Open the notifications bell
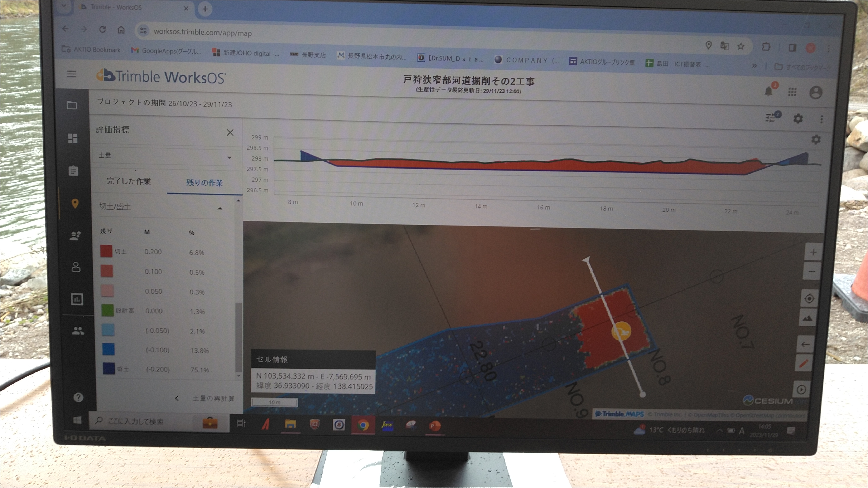Screen dimensions: 868x488 click(768, 91)
